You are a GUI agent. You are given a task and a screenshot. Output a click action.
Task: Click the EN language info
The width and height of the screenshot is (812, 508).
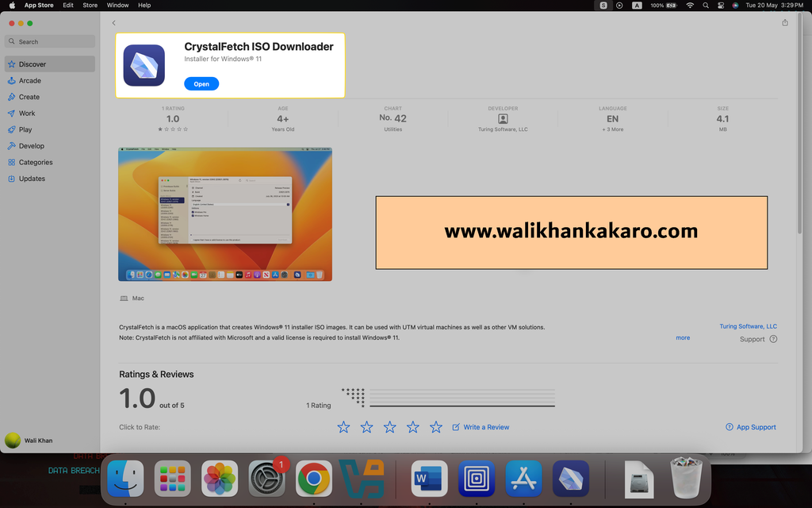tap(613, 119)
